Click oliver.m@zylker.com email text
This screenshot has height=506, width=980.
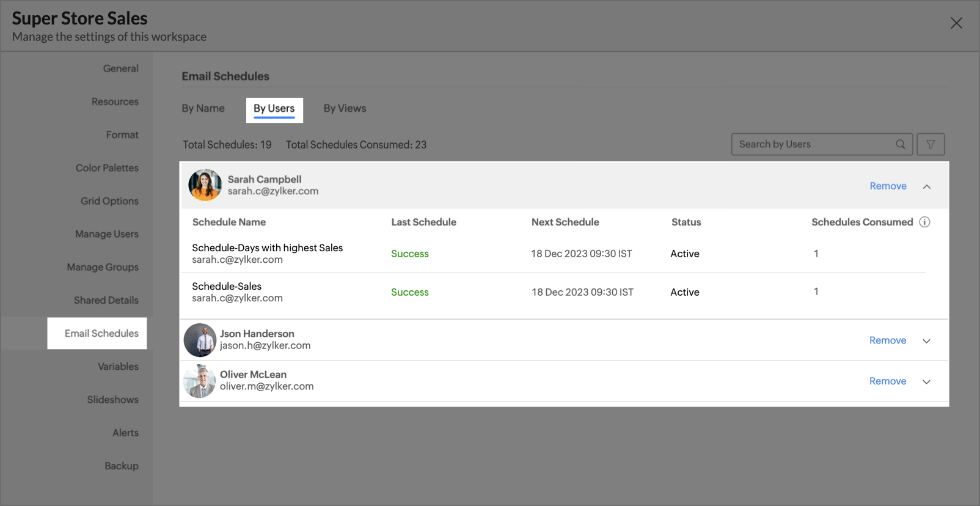(267, 386)
